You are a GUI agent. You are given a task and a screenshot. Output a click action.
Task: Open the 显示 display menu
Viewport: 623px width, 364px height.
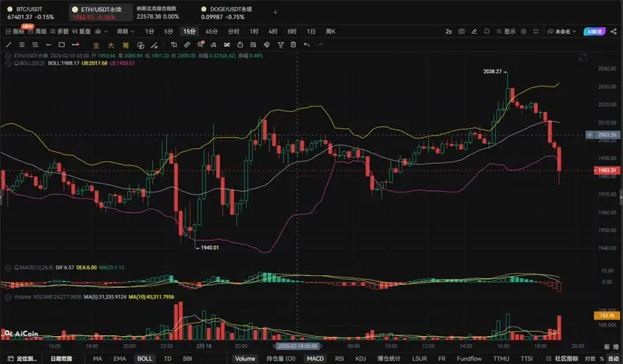click(x=506, y=32)
